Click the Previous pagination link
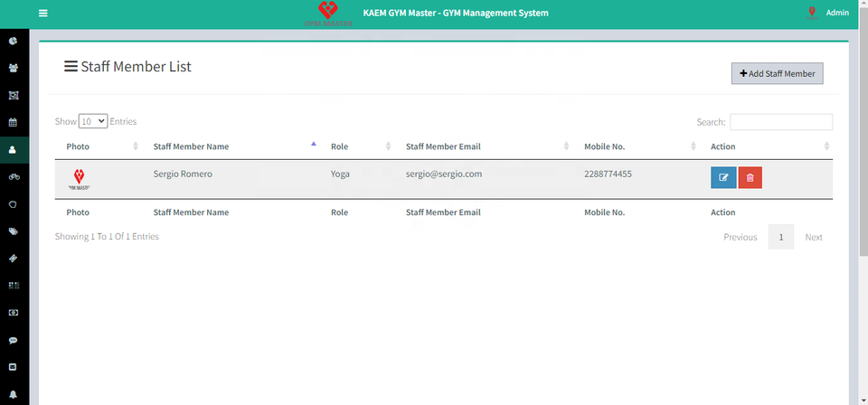This screenshot has width=868, height=405. click(x=740, y=237)
